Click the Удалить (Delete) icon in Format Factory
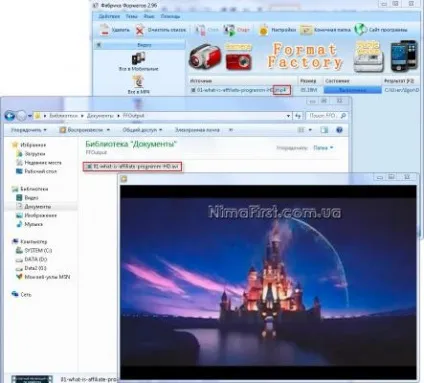424x383 pixels. [105, 30]
